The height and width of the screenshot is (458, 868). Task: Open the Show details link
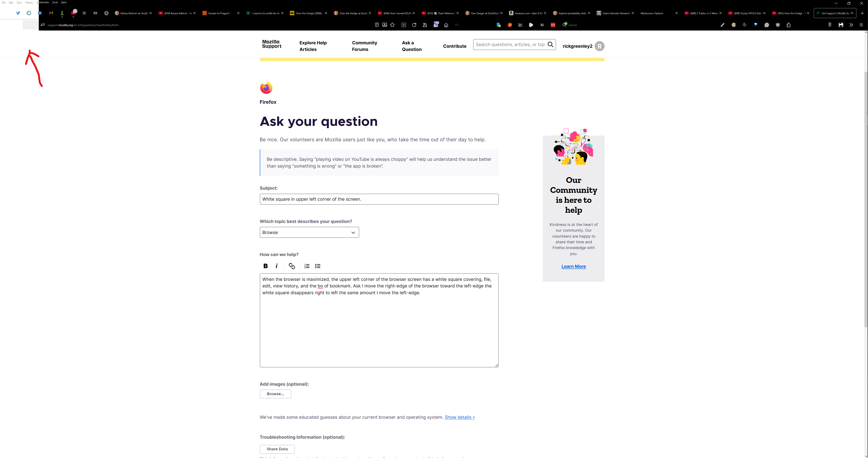pyautogui.click(x=460, y=417)
